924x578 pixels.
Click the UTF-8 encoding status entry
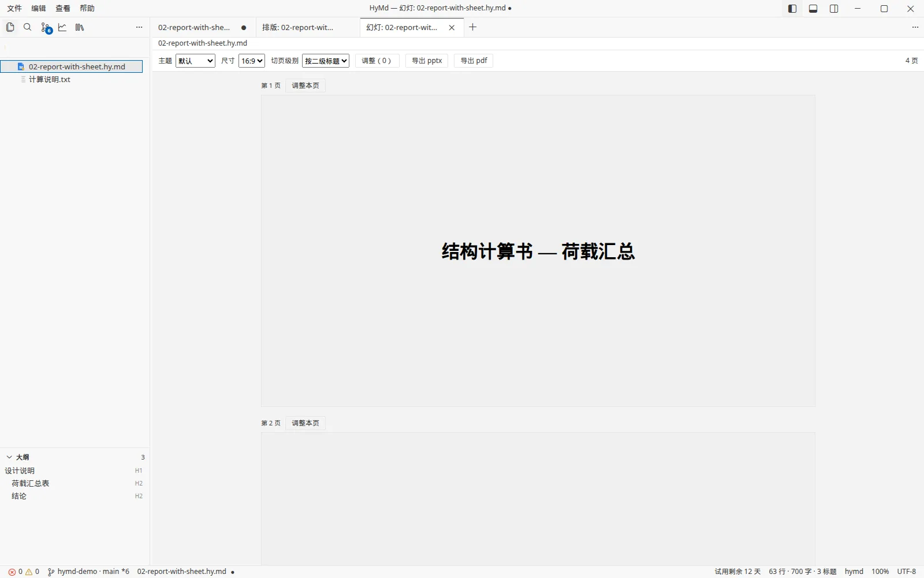pos(907,572)
